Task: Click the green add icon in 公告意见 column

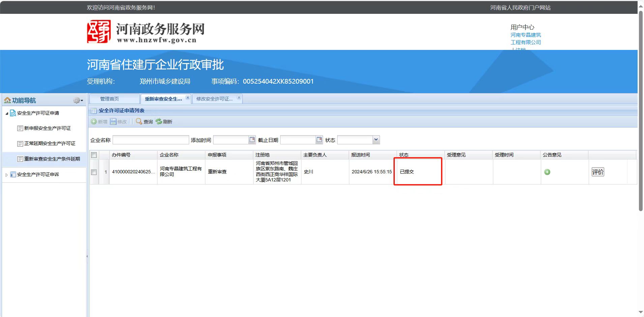Action: tap(547, 172)
